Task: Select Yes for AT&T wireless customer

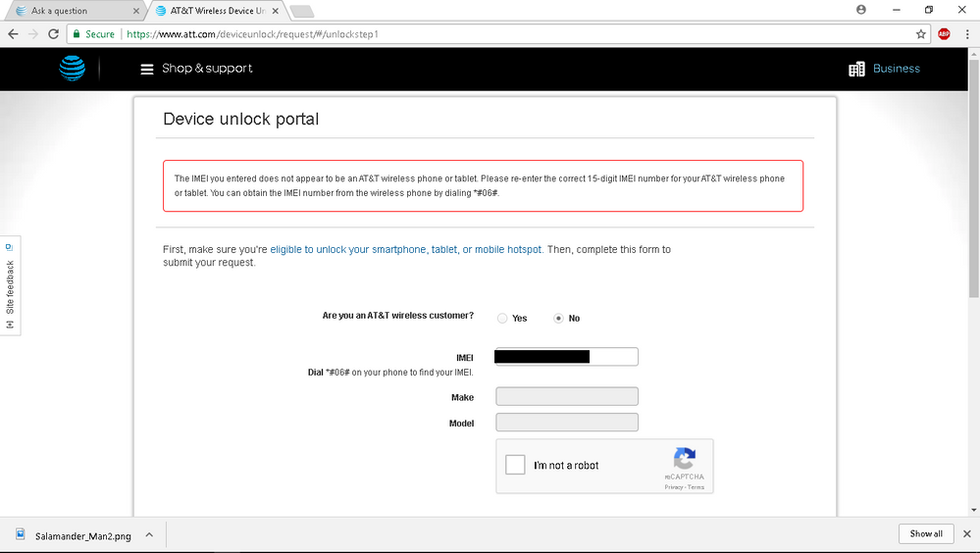Action: [x=502, y=318]
